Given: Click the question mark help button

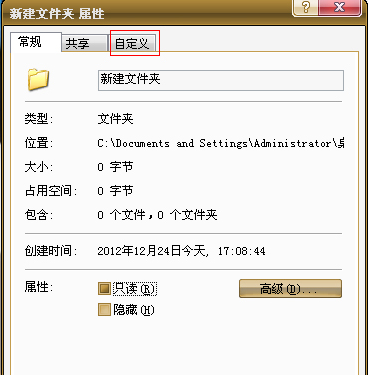Looking at the screenshot, I should 305,7.
